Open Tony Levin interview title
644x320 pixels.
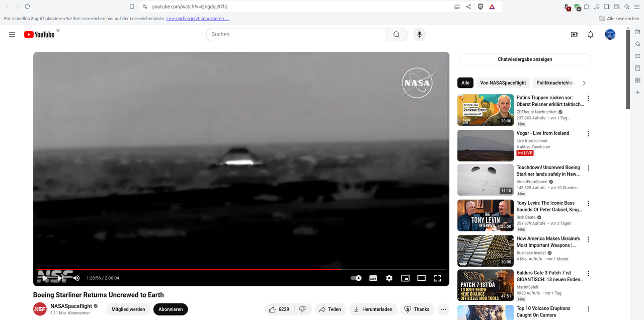click(x=549, y=206)
